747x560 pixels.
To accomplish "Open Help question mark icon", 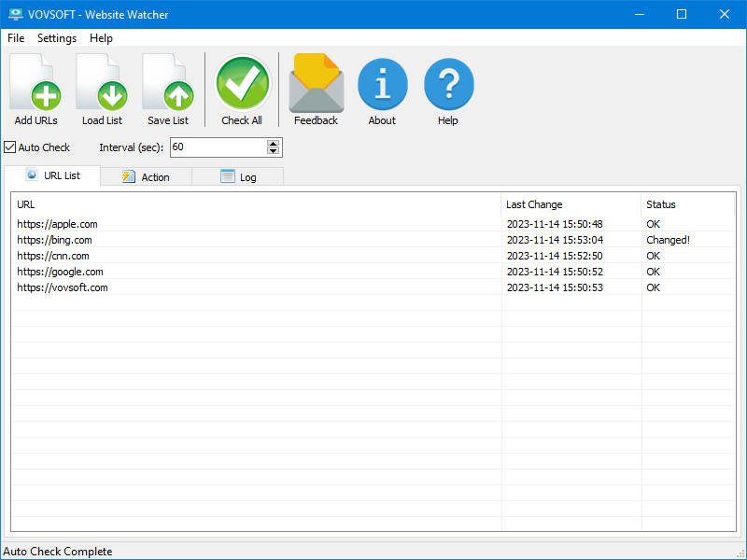I will pos(448,90).
